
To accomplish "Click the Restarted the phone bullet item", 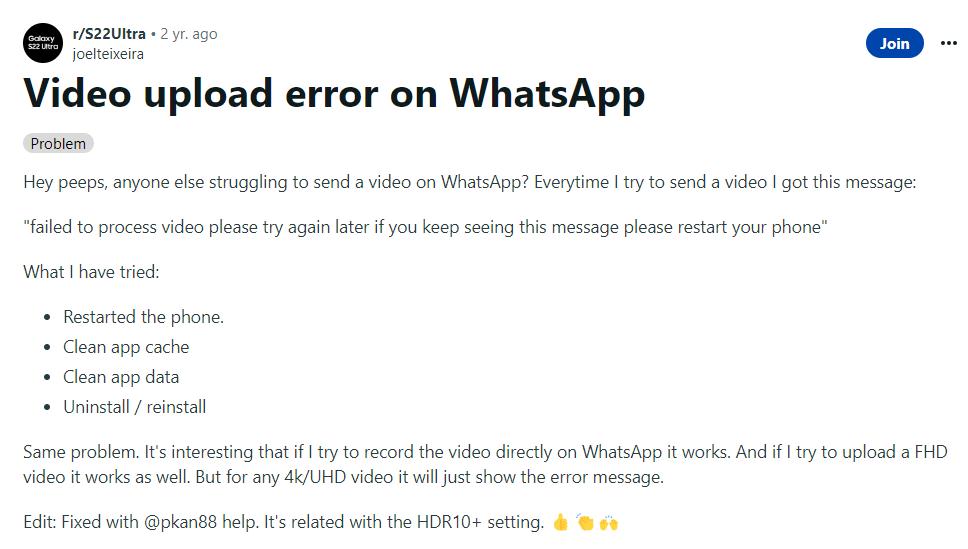I will pyautogui.click(x=143, y=317).
